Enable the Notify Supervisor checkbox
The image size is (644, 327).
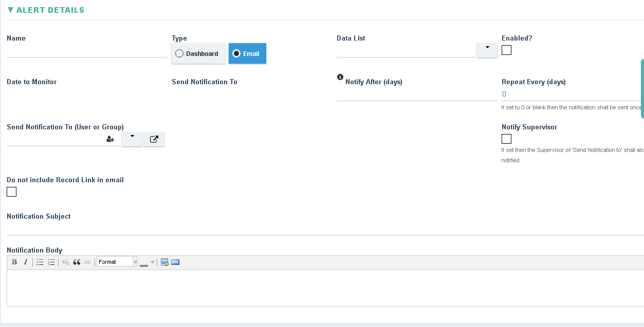pos(506,139)
